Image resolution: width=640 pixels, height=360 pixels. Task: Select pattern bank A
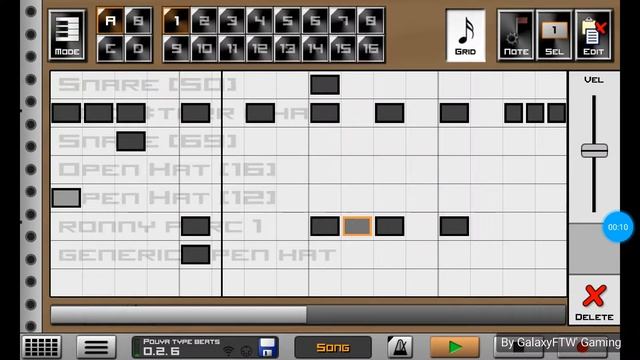(110, 21)
